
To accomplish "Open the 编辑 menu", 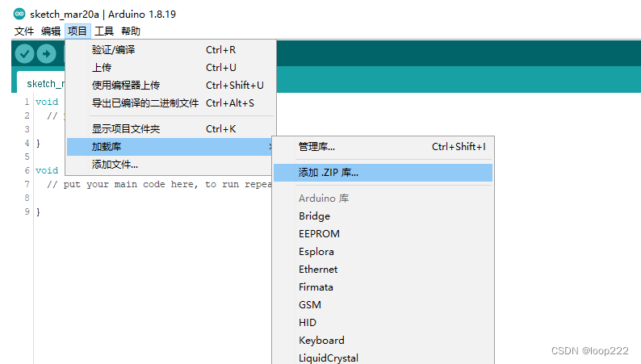I will click(51, 31).
